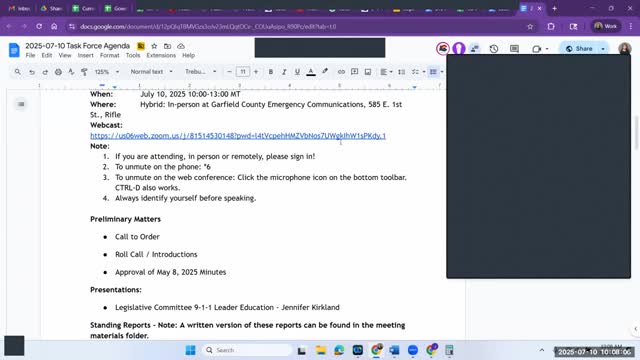The image size is (640, 360).
Task: Click the purple collaborator avatar
Action: pyautogui.click(x=459, y=49)
